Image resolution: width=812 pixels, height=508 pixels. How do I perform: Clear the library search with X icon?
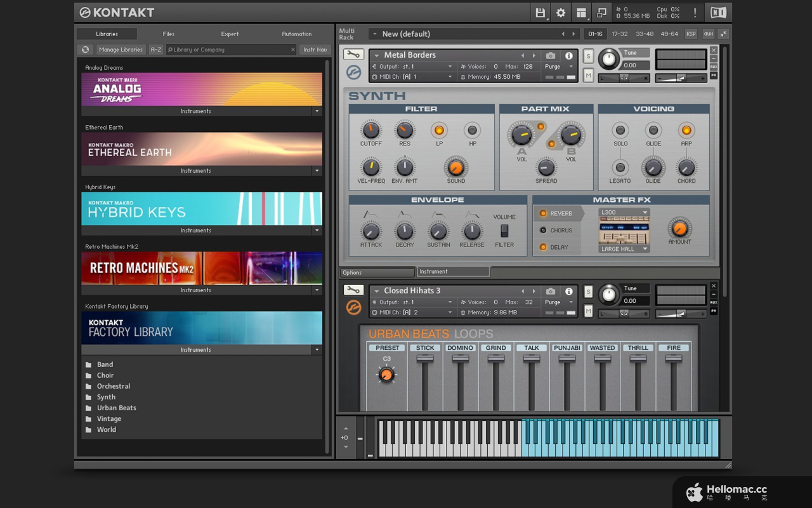(x=293, y=50)
